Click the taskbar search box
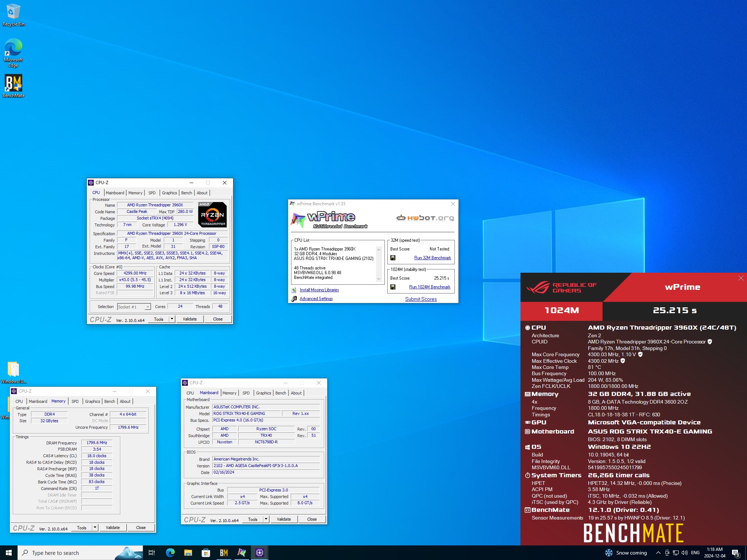The image size is (747, 560). pos(80,553)
